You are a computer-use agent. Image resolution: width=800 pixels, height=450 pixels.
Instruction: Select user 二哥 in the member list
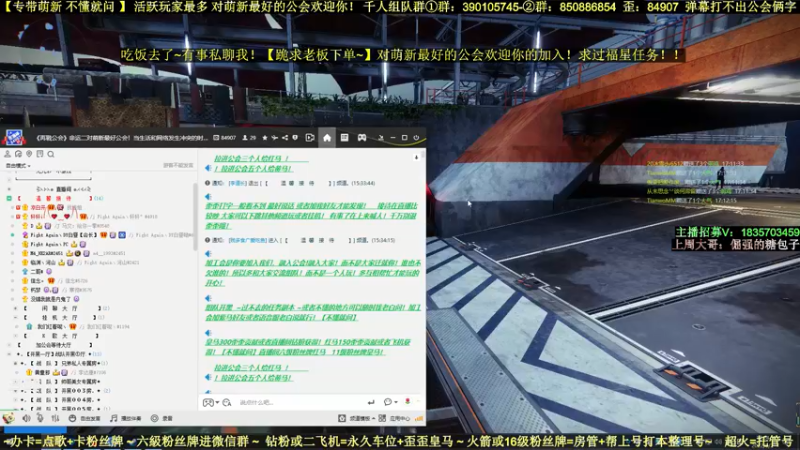point(37,271)
